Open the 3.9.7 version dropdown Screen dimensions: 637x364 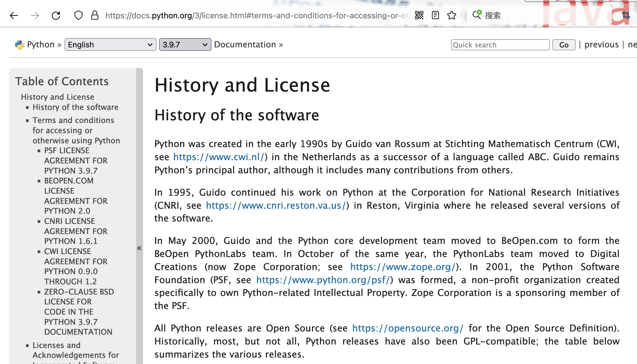(185, 45)
